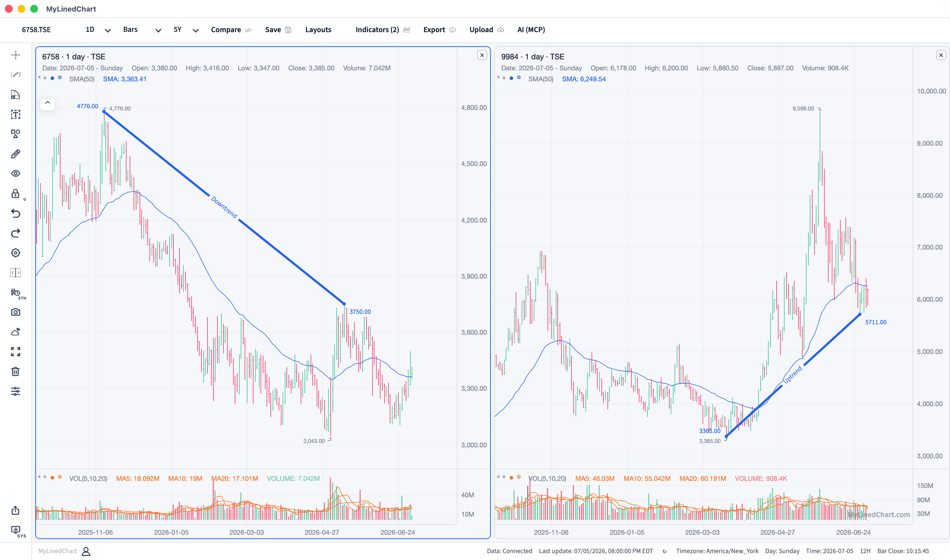
Task: Select the trend line drawing tool
Action: click(x=15, y=75)
